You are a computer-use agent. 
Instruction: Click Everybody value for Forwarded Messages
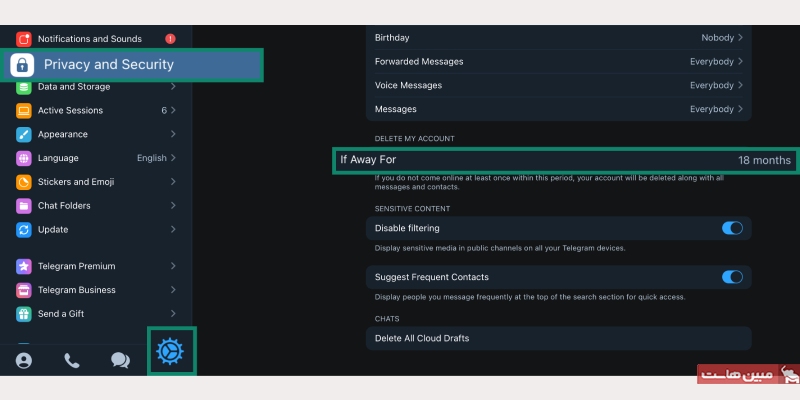712,62
